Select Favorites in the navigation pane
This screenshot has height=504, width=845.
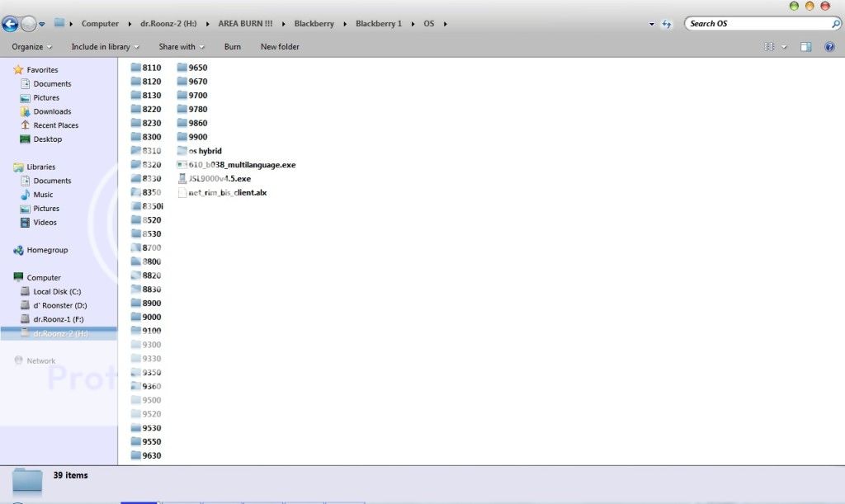[x=42, y=70]
